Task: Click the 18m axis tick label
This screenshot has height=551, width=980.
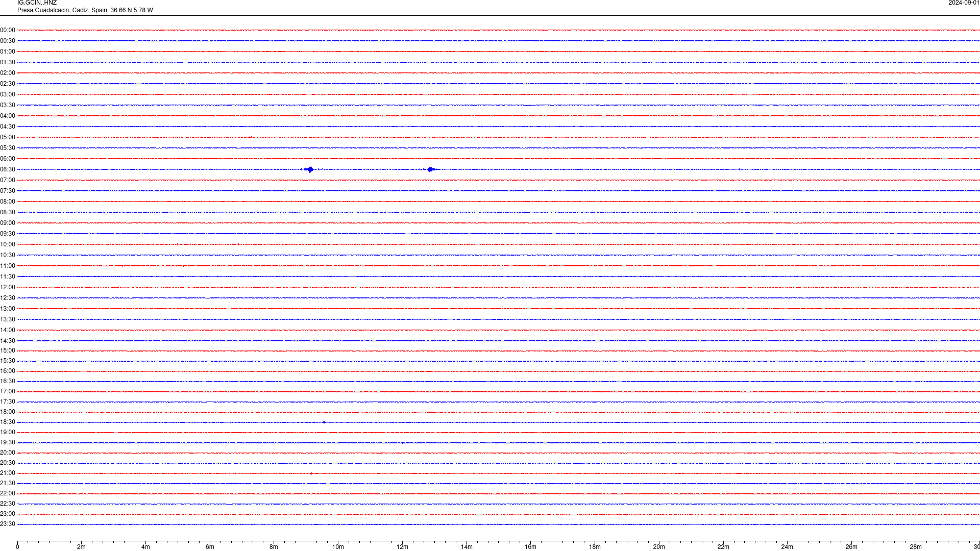Action: tap(595, 547)
